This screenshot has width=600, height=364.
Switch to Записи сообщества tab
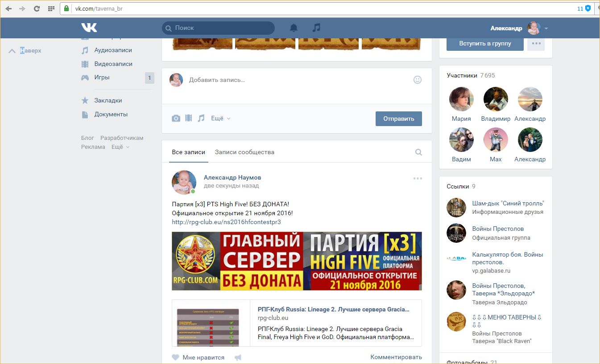[244, 152]
